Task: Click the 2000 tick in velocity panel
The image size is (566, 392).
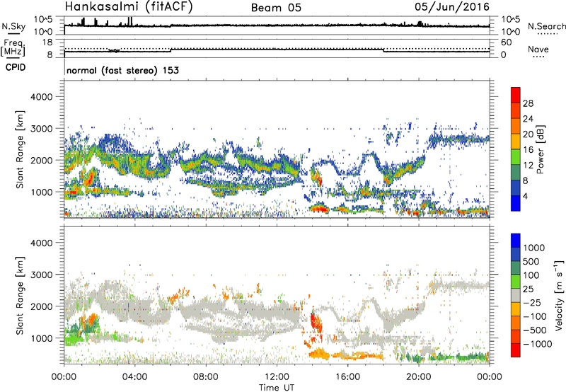Action: [41, 306]
